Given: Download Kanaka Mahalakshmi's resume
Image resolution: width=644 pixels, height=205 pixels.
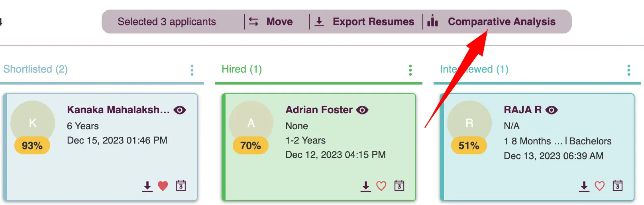Looking at the screenshot, I should click(147, 186).
